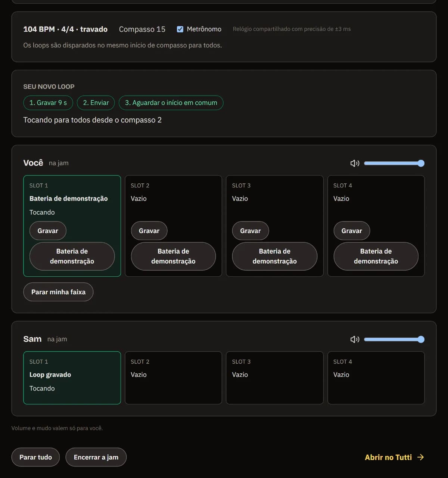Click Bateria de demonstração button in Slot 1
Viewport: 448px width, 478px height.
click(72, 256)
